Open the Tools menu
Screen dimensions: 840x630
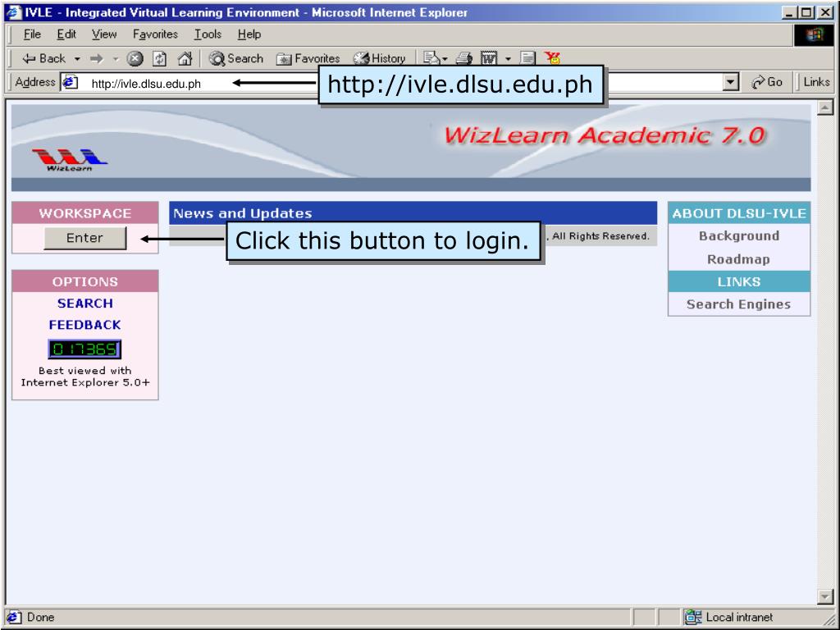pyautogui.click(x=208, y=34)
